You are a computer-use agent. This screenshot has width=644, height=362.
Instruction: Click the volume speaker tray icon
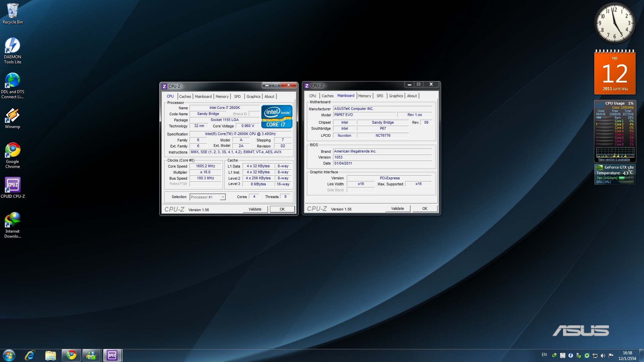pyautogui.click(x=603, y=355)
